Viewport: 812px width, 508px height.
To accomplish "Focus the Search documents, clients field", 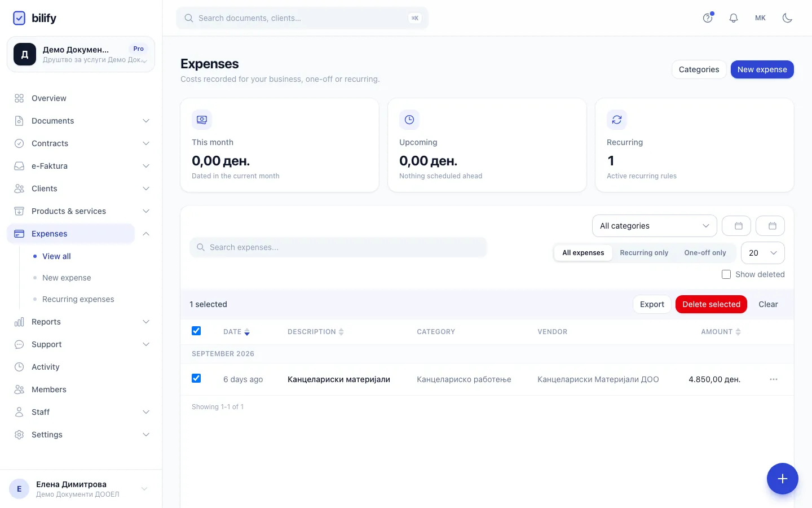I will pyautogui.click(x=302, y=18).
